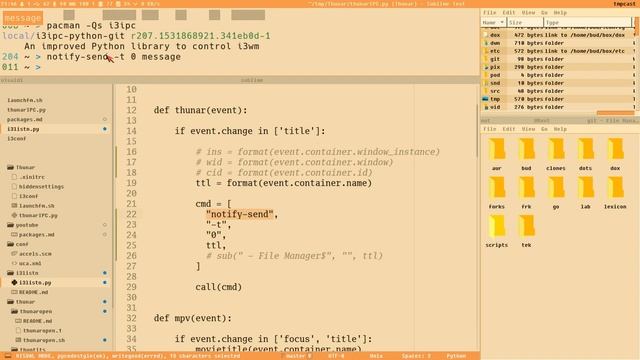Sort by the Size column header
Screen dimensions: 640x360
[524, 23]
